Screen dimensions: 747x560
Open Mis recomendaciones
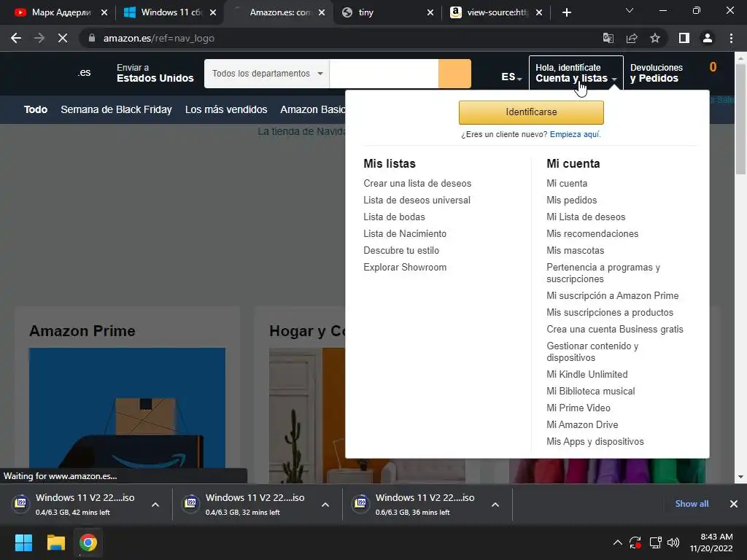[x=592, y=233]
